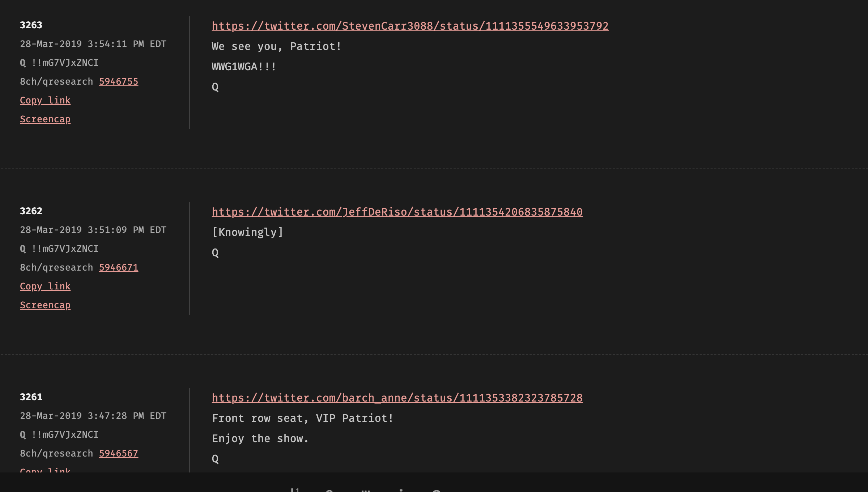Click the 3:47:28 PM timestamp
Viewport: 868px width, 492px height.
click(93, 416)
